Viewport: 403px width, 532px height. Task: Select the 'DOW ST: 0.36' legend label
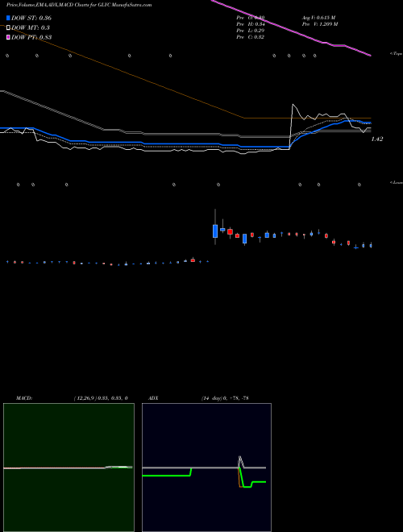click(x=31, y=18)
